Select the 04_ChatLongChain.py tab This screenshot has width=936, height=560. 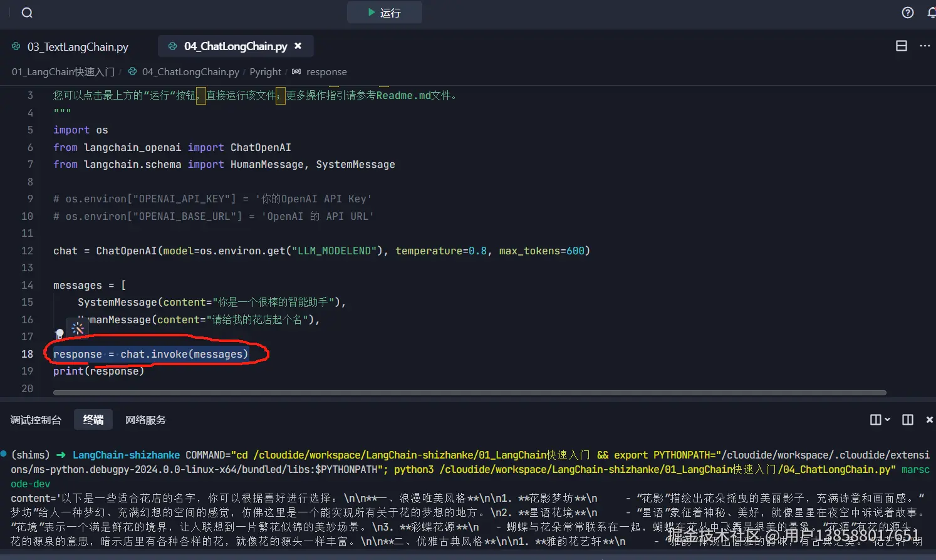click(x=236, y=46)
